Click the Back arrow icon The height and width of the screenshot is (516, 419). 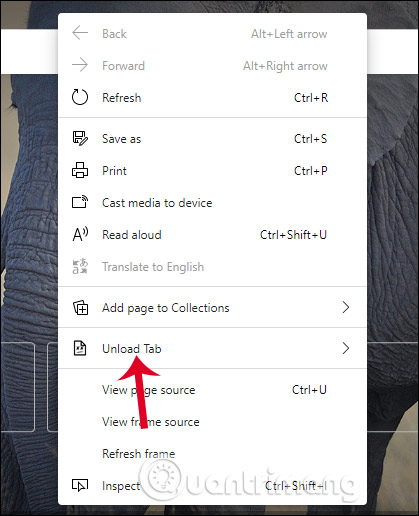pyautogui.click(x=80, y=33)
